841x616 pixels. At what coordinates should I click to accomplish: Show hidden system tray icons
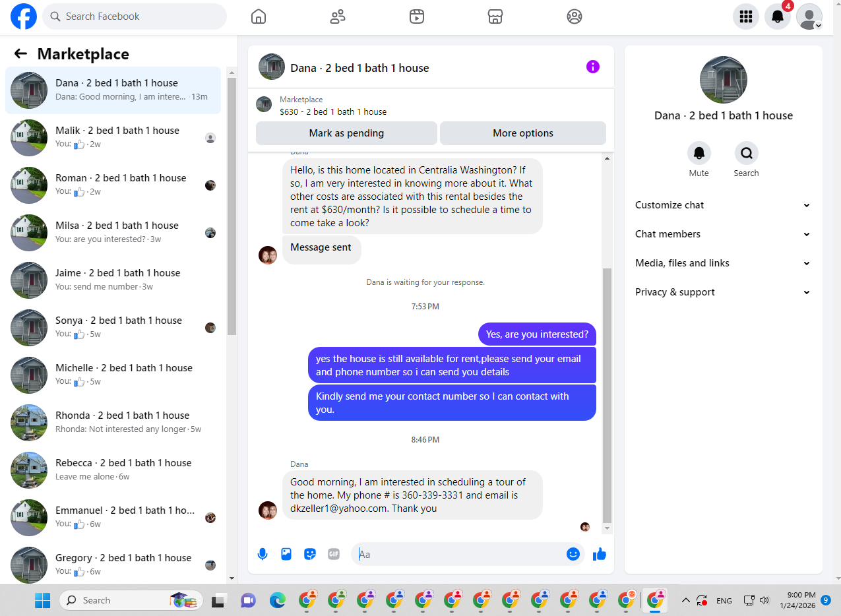pyautogui.click(x=685, y=600)
